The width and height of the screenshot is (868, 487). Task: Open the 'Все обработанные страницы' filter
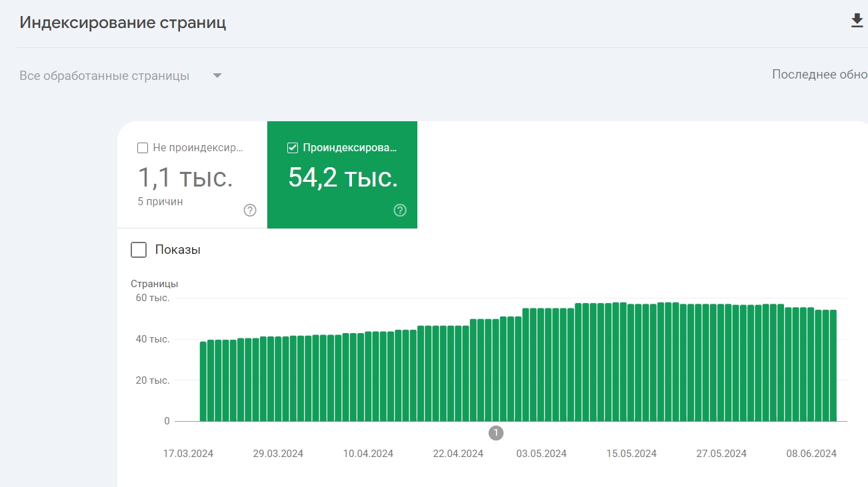121,76
